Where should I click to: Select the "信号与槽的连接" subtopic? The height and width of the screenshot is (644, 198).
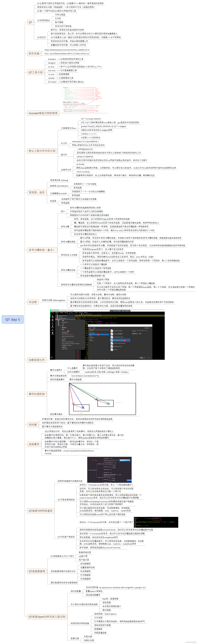(x=68, y=242)
